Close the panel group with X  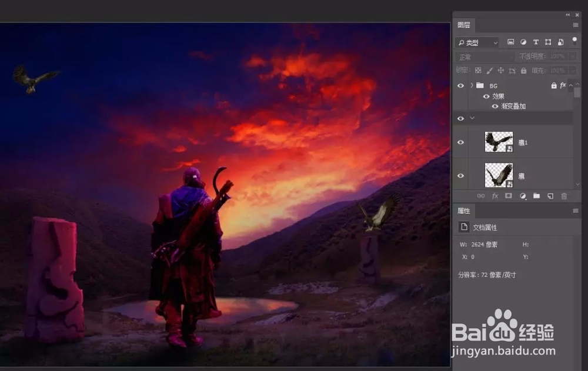[x=577, y=15]
